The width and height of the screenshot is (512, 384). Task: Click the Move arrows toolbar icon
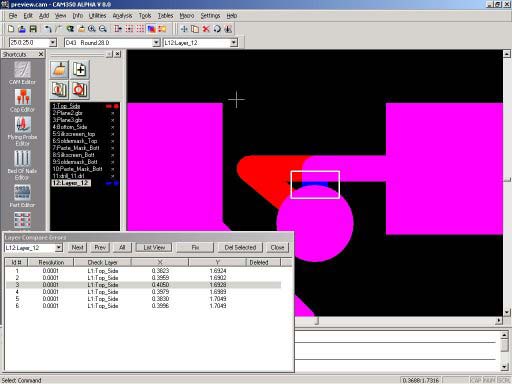point(184,29)
